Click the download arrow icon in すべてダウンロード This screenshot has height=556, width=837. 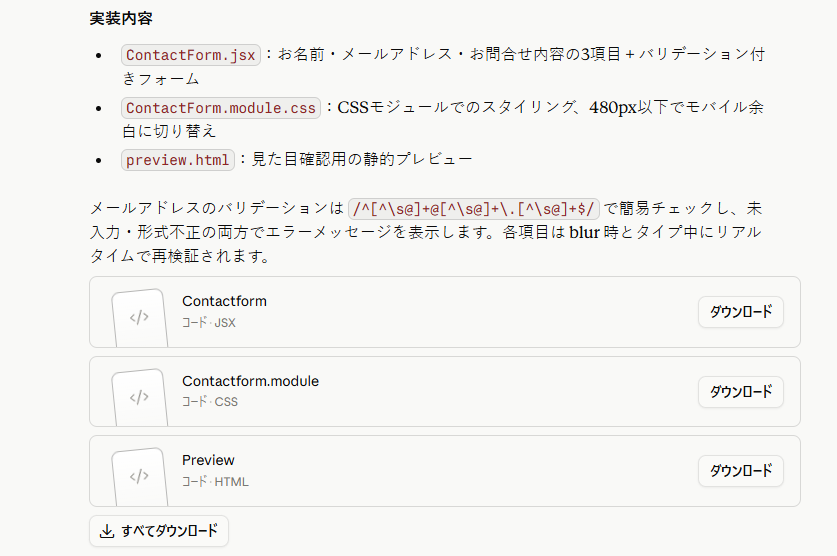[x=107, y=531]
